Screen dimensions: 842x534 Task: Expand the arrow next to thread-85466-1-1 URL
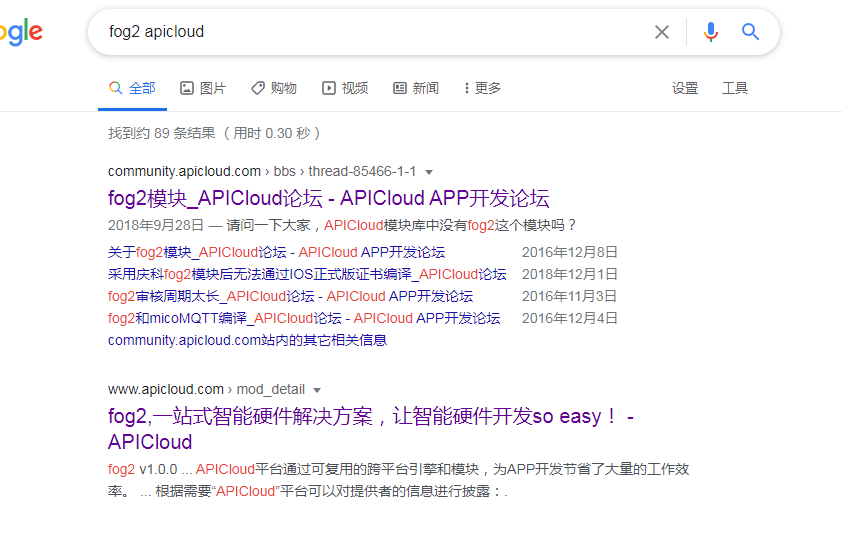[429, 172]
